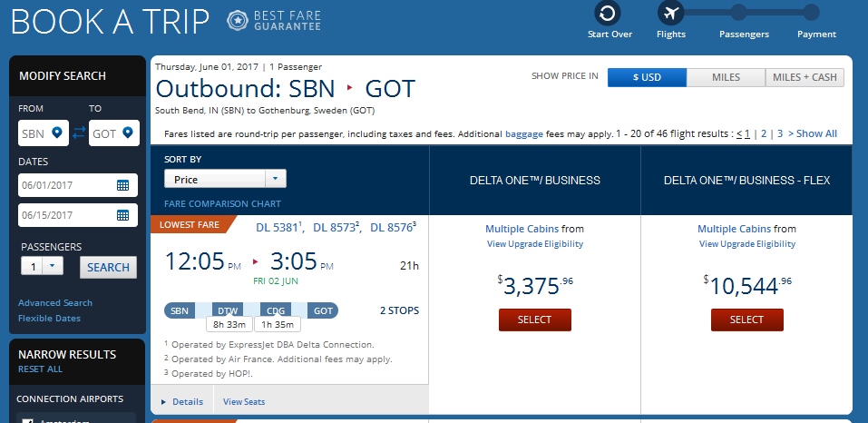
Task: Switch pricing to MILES + CASH
Action: pyautogui.click(x=805, y=77)
